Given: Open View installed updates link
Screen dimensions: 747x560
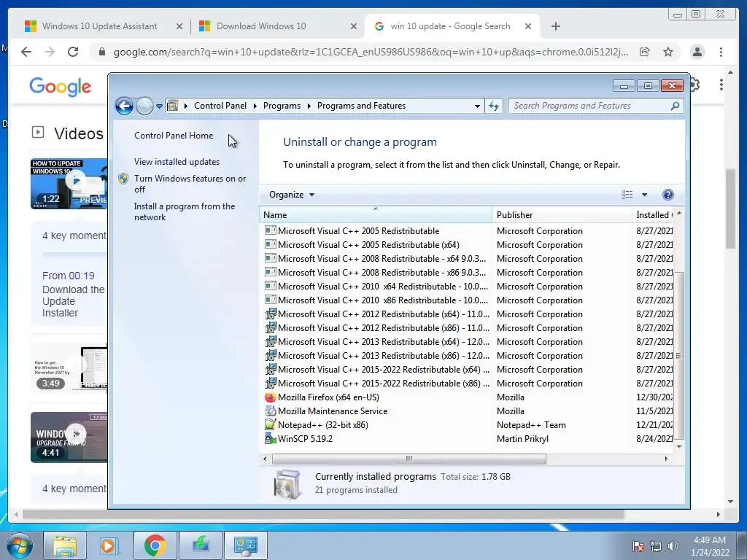Looking at the screenshot, I should [177, 161].
